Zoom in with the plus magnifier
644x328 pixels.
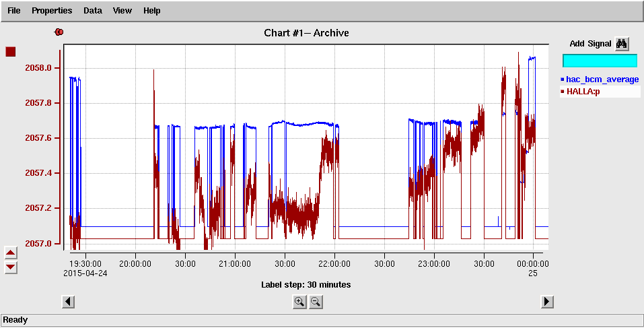pyautogui.click(x=299, y=302)
